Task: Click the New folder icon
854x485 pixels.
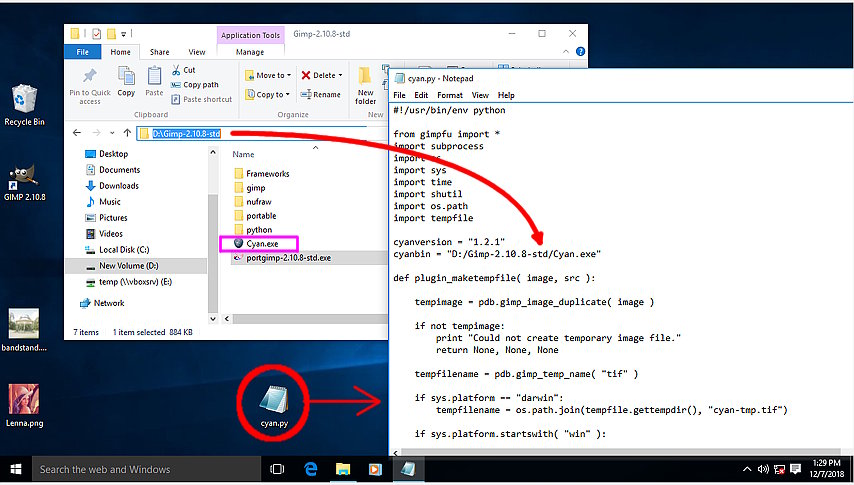Action: [366, 78]
